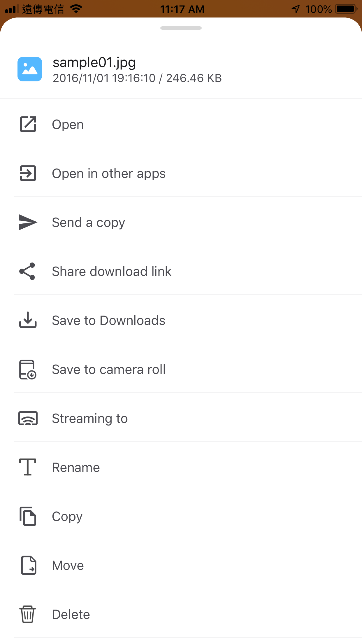Image resolution: width=362 pixels, height=644 pixels.
Task: Tap the sample01.jpg image file thumbnail
Action: pyautogui.click(x=30, y=69)
